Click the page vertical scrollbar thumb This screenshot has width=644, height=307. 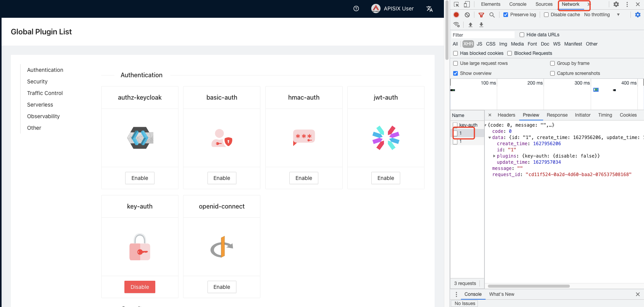pyautogui.click(x=447, y=31)
